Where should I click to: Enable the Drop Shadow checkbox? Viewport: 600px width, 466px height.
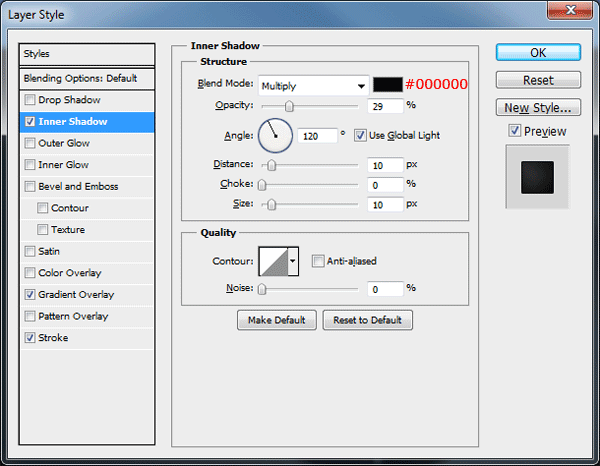coord(30,100)
